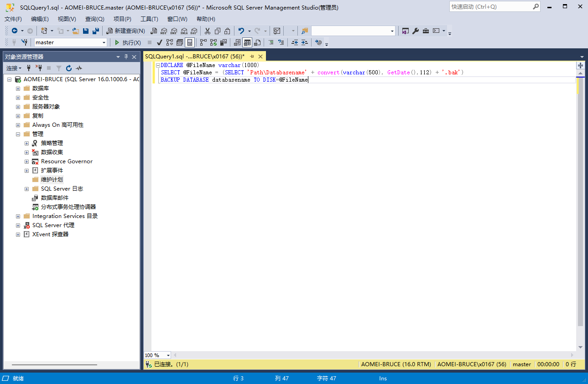Click the parse query checkmark icon

tap(159, 42)
